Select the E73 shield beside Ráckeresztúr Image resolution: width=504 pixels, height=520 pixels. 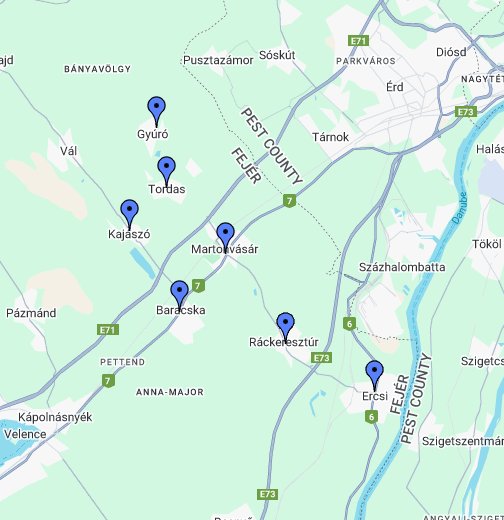pyautogui.click(x=322, y=358)
